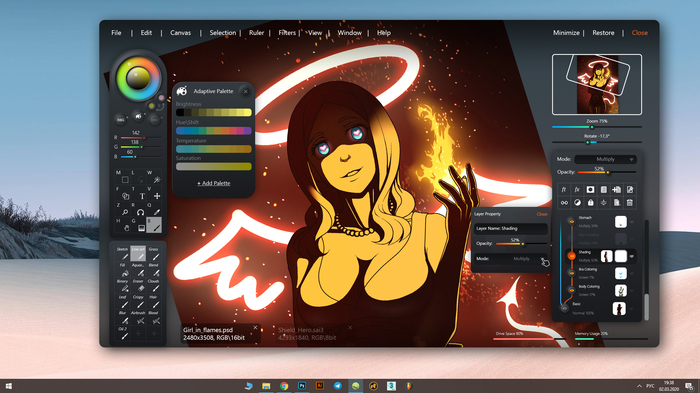Adjust the Zoom 75% slider
This screenshot has height=393, width=700.
pyautogui.click(x=597, y=127)
